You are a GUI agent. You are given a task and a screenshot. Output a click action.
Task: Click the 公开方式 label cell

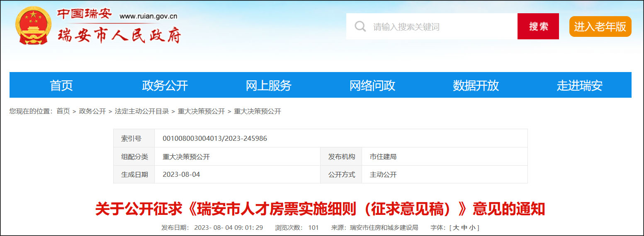coord(341,174)
